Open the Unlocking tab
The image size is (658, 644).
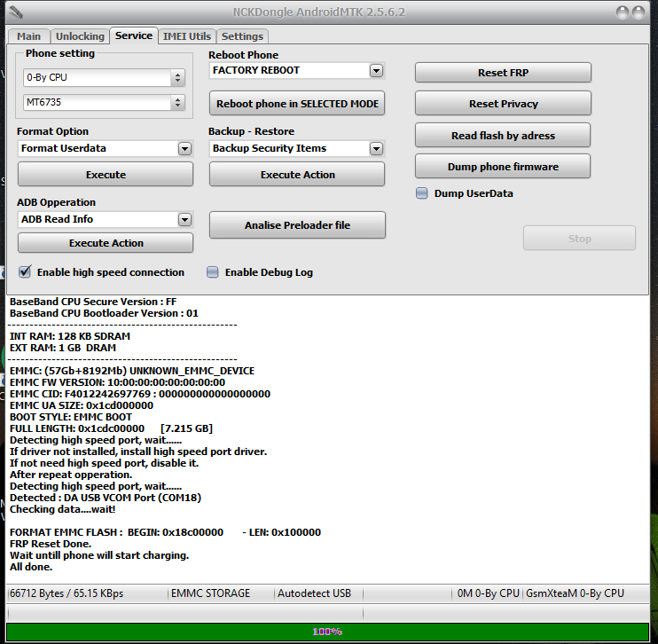coord(80,36)
